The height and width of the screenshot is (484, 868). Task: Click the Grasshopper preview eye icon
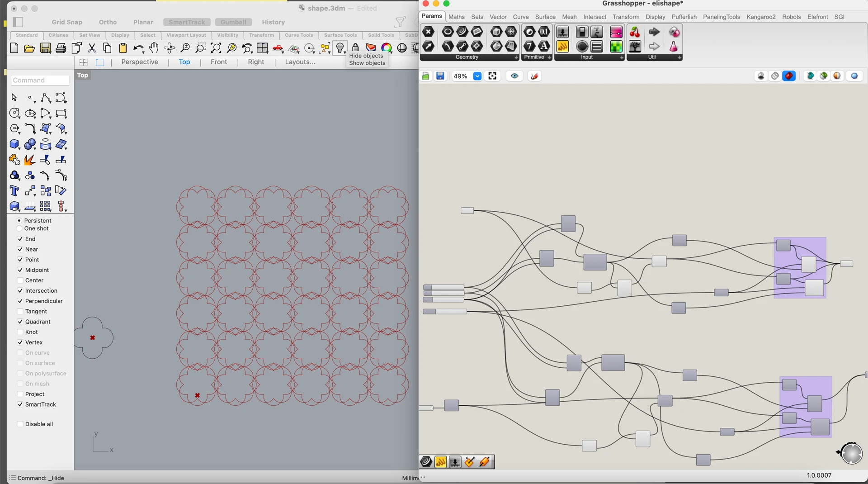[514, 76]
